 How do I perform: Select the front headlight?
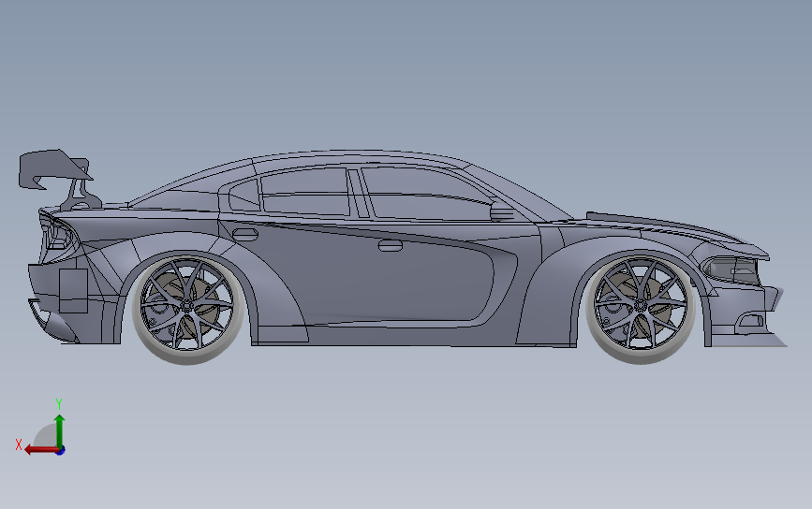[x=731, y=269]
